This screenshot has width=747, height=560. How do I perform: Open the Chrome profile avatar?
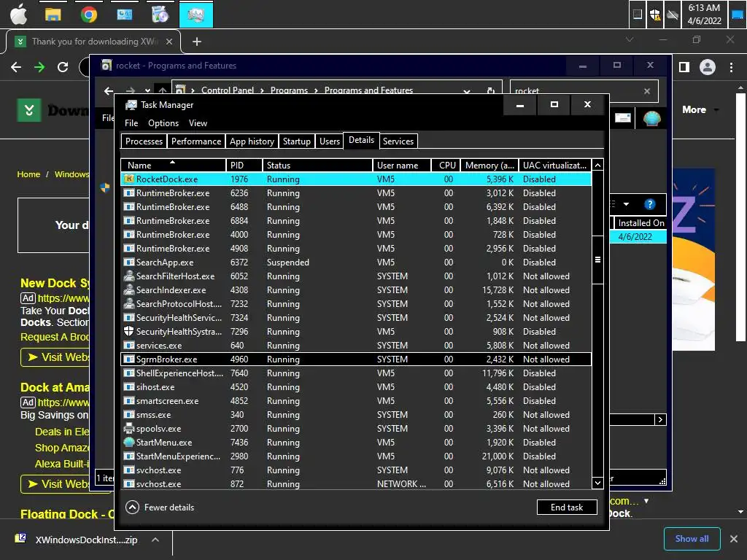tap(708, 67)
